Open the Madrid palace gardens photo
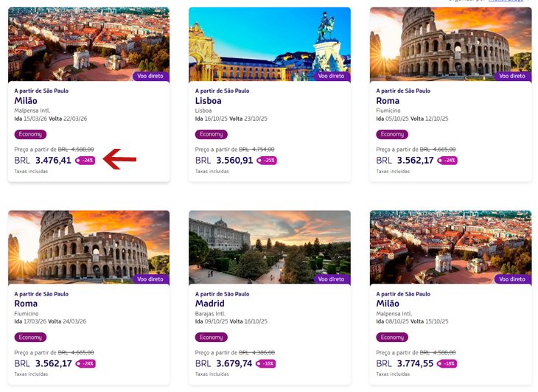Image resolution: width=538 pixels, height=392 pixels. (270, 248)
